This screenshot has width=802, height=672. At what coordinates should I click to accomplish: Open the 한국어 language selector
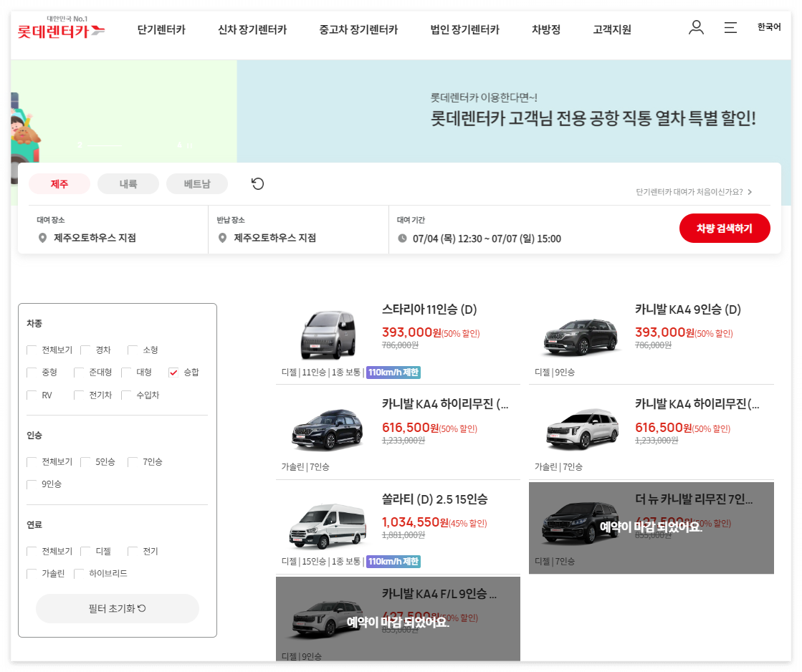click(769, 27)
